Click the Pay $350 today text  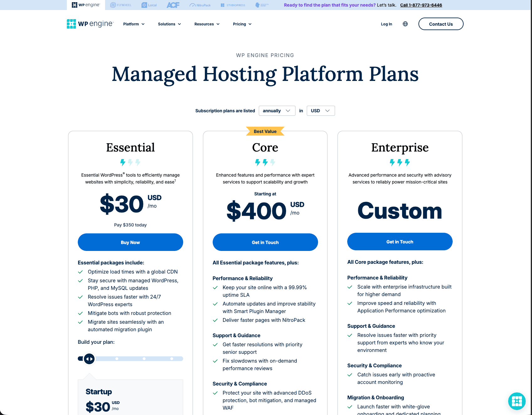point(130,225)
